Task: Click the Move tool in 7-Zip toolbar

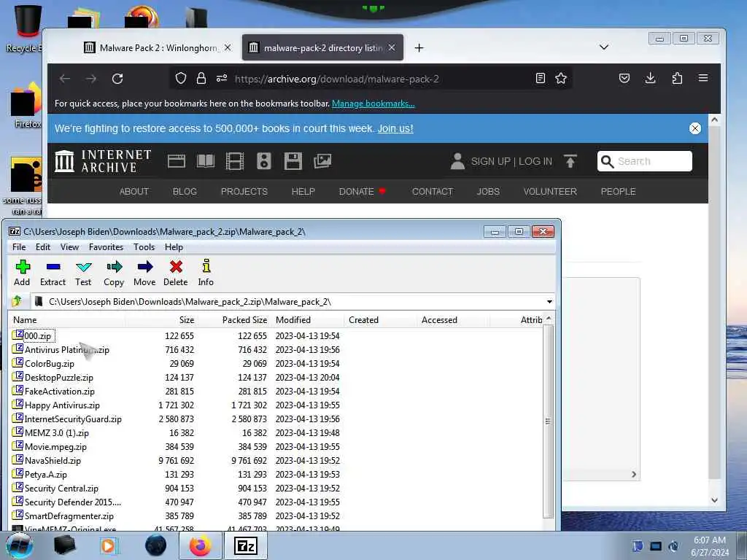Action: click(144, 273)
